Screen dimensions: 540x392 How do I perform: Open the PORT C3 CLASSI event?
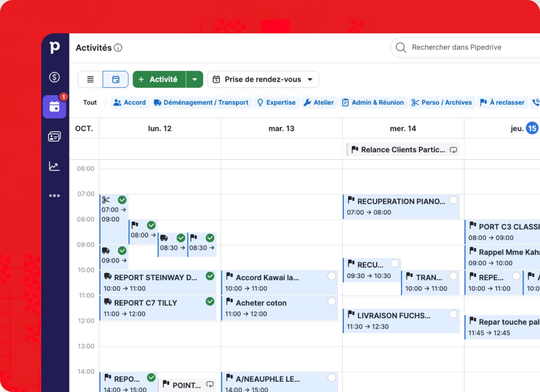tap(503, 232)
